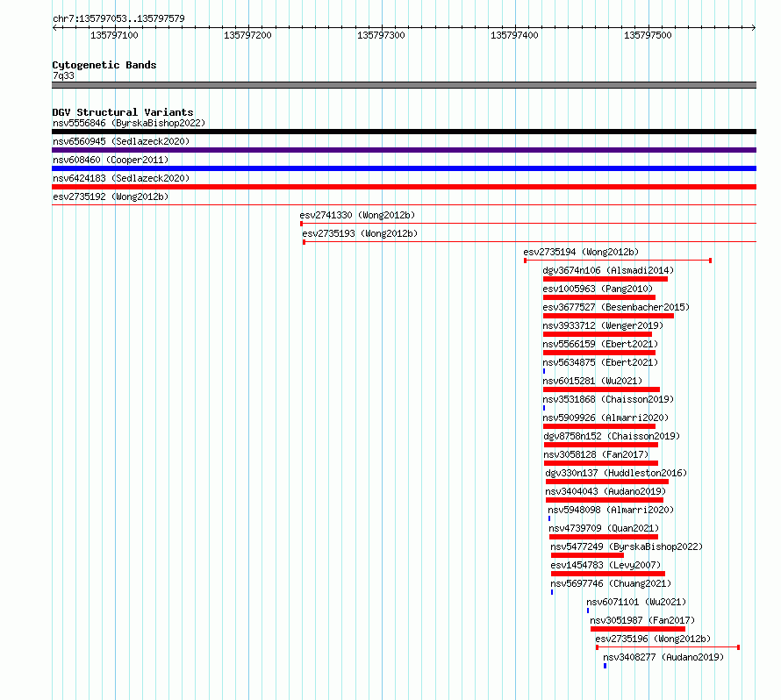
Task: Open nsv5477249 (ByrskaBishop2022) label
Action: pyautogui.click(x=627, y=546)
